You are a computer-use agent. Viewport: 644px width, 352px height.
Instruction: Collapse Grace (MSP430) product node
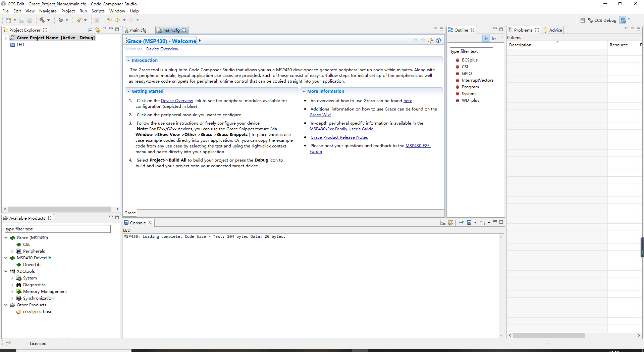(x=6, y=238)
